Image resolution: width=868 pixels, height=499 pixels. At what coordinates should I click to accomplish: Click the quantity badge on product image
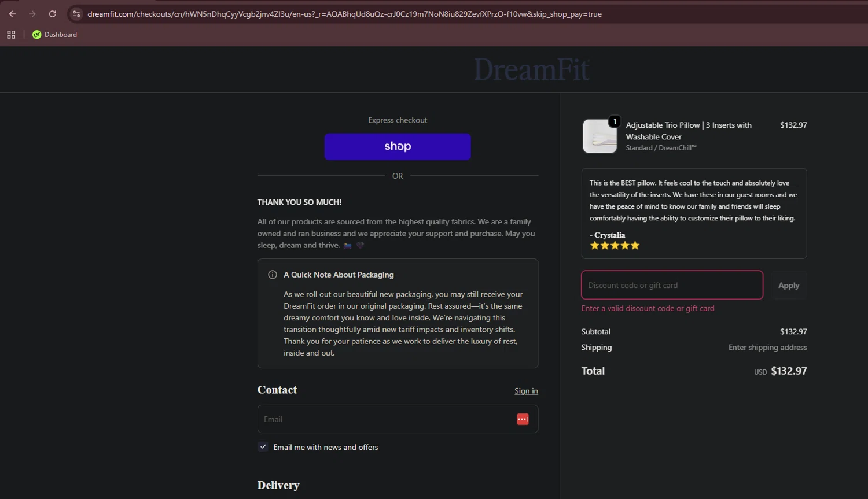coord(615,121)
